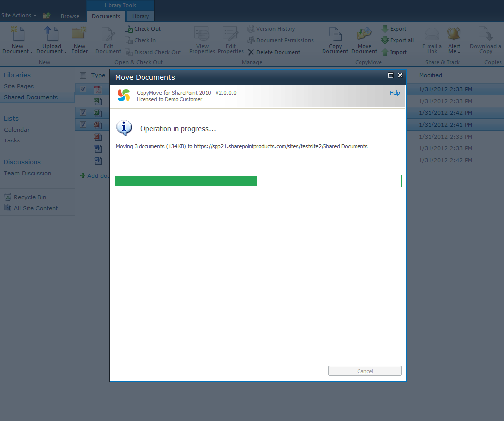This screenshot has width=504, height=421.
Task: Click modified date 1/31/2012 2:41 PM
Action: [x=445, y=125]
